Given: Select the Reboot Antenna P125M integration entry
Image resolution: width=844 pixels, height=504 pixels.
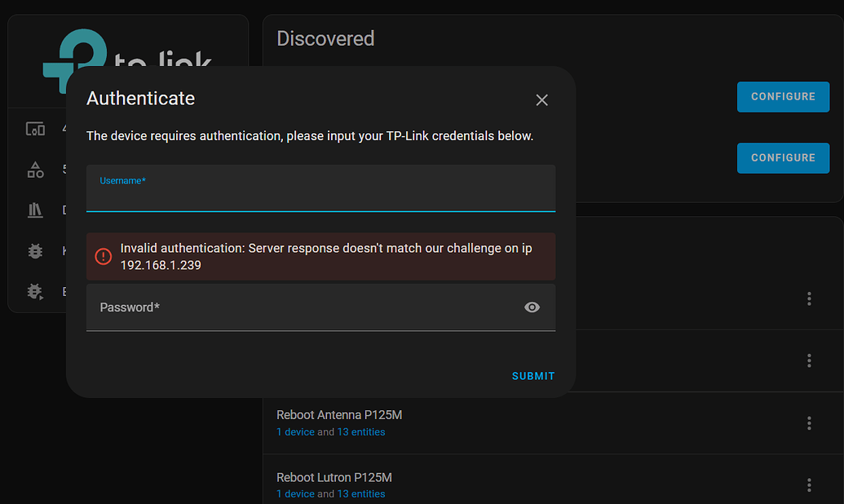Looking at the screenshot, I should (x=338, y=415).
